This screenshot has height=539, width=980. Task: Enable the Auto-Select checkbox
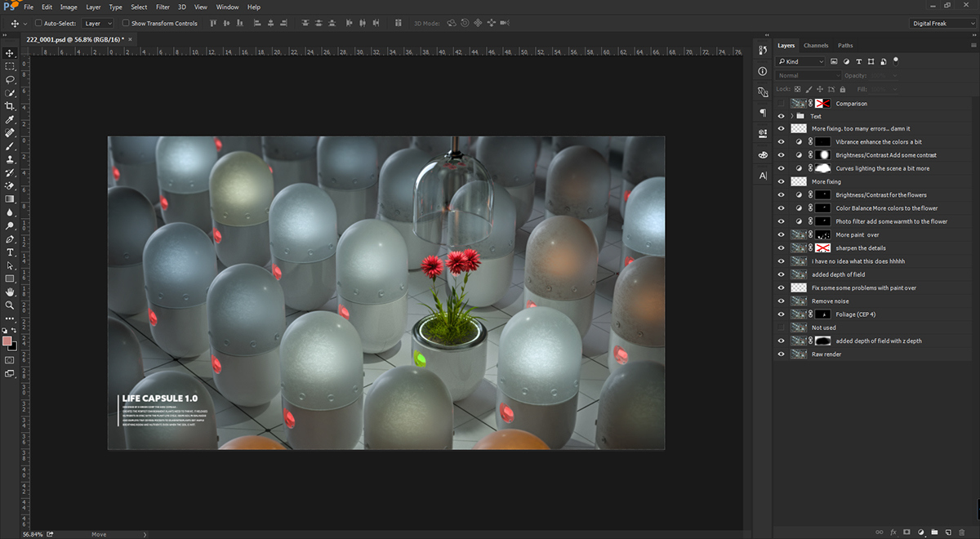click(37, 23)
